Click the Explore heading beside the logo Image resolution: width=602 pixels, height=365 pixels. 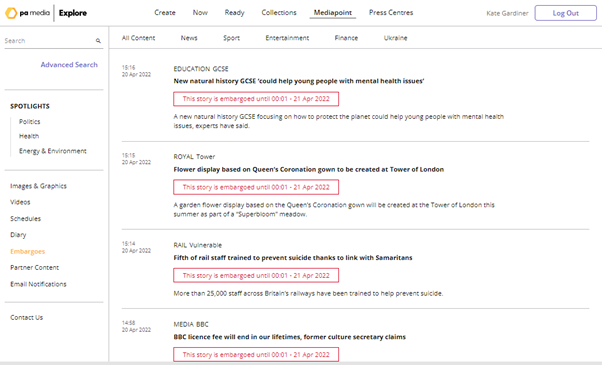(x=73, y=13)
